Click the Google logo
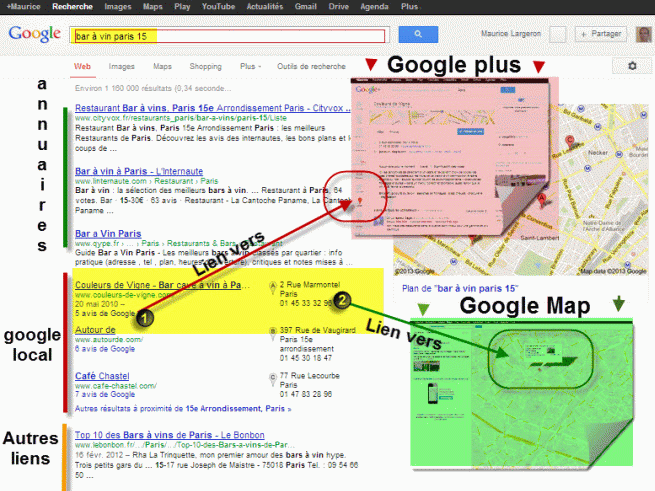The width and height of the screenshot is (655, 491). tap(35, 34)
